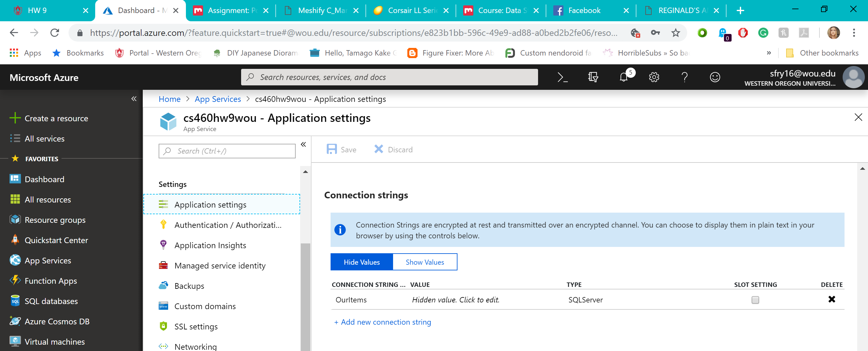Click the SQL databases icon in sidebar
Viewport: 868px width, 351px height.
(x=15, y=301)
